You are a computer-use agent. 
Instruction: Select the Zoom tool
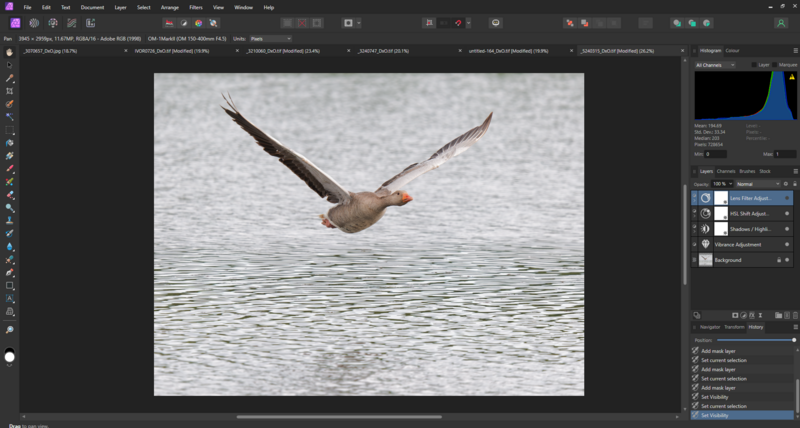(9, 330)
